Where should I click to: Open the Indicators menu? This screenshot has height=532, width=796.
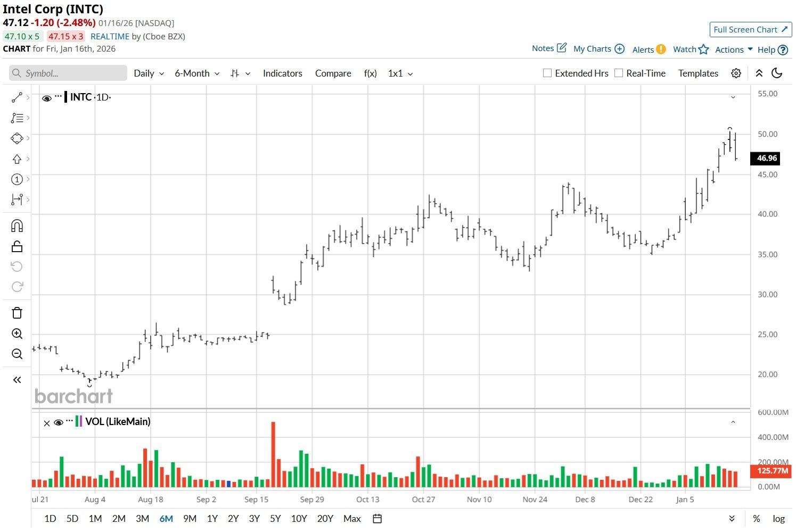[283, 73]
